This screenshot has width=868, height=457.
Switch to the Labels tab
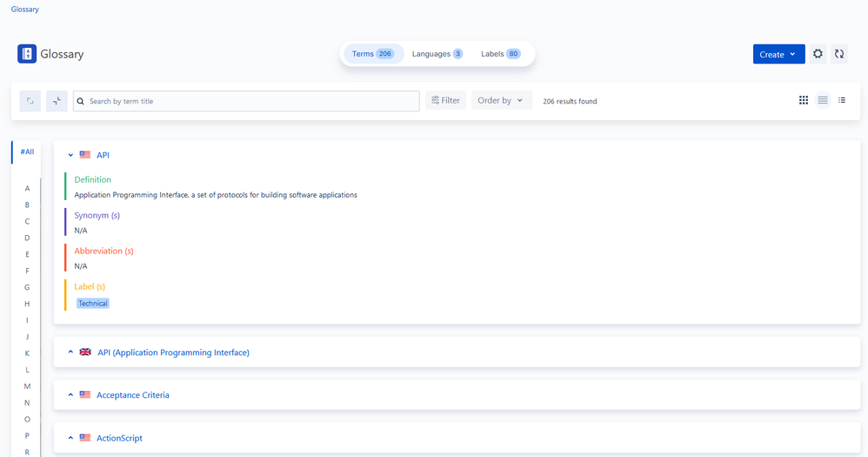pos(500,54)
